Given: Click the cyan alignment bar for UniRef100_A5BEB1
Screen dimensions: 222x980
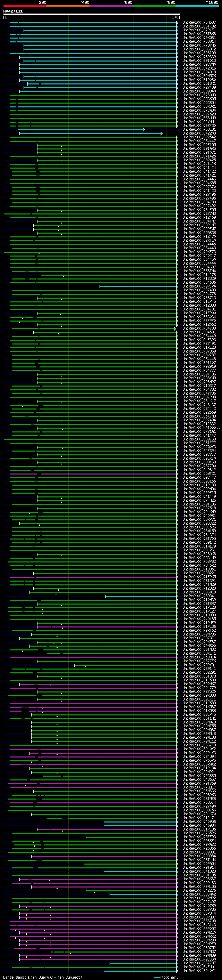Looking at the screenshot, I should [x=81, y=130].
